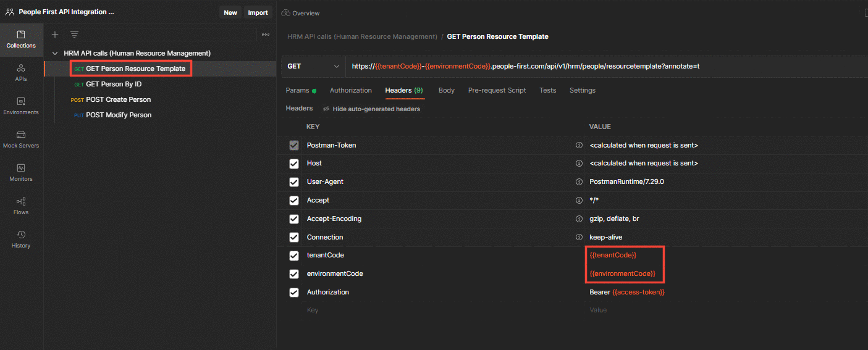Open the Tests tab

point(548,90)
